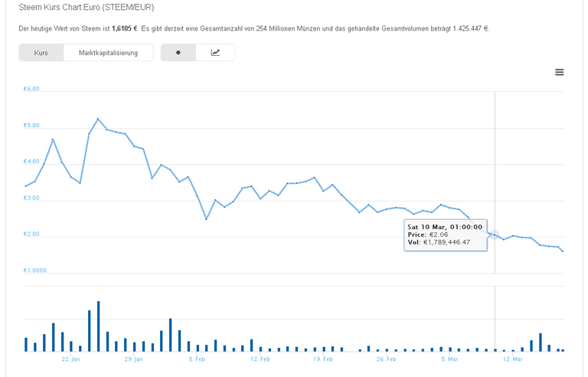Click the €6.00 axis label
The width and height of the screenshot is (588, 377).
click(32, 89)
